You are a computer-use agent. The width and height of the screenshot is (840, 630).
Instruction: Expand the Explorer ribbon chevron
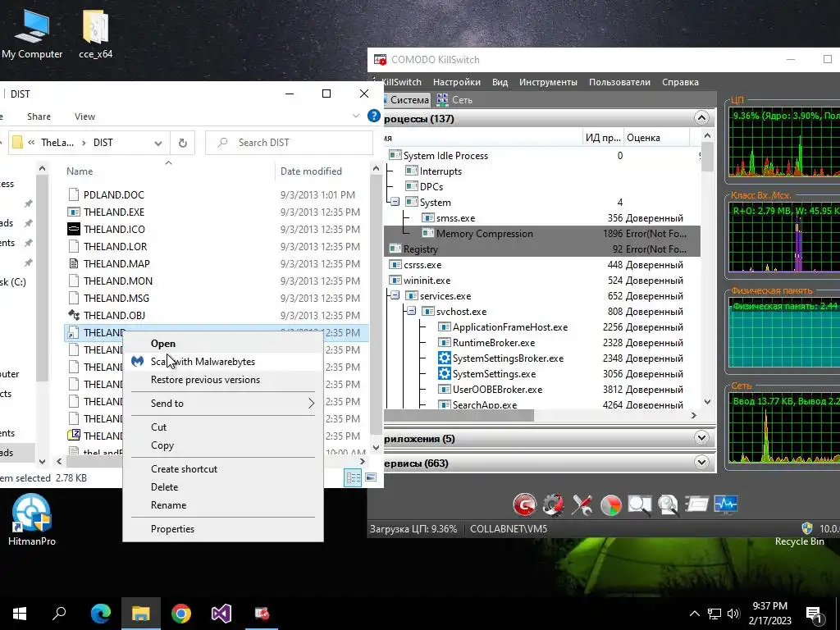tap(356, 116)
